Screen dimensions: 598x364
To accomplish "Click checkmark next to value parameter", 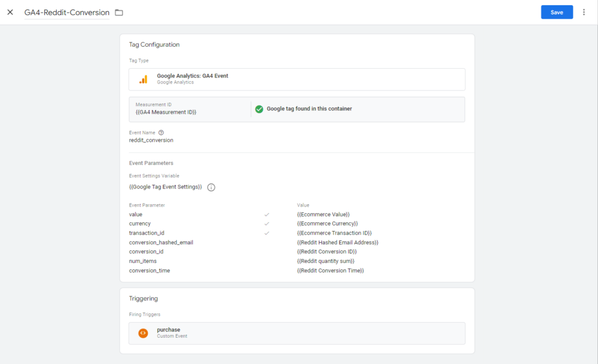I will (x=267, y=215).
